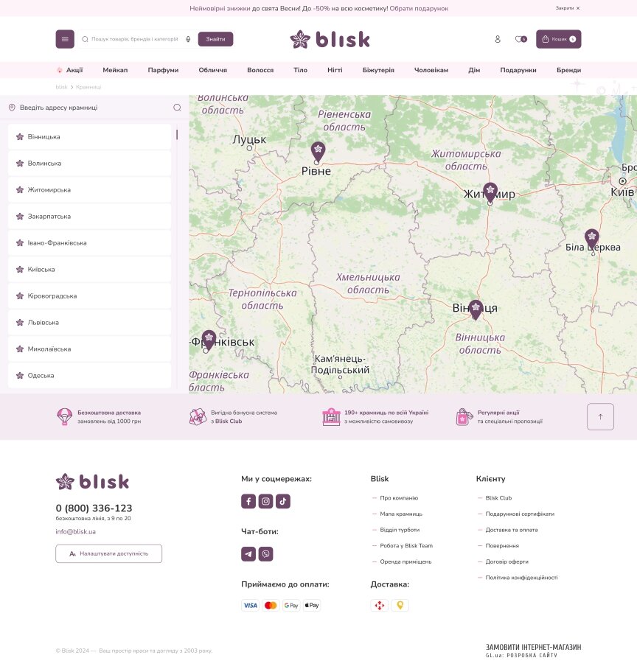
Task: Open the user account icon
Action: click(498, 39)
